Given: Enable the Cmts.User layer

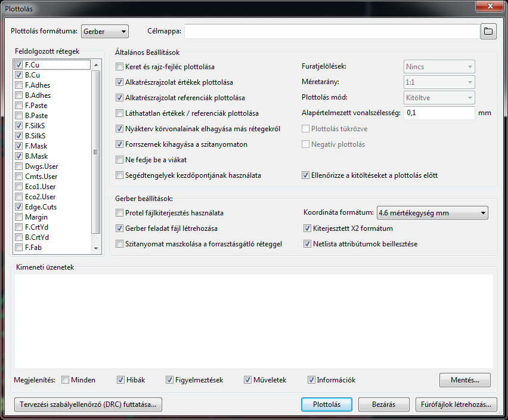Looking at the screenshot, I should 19,177.
